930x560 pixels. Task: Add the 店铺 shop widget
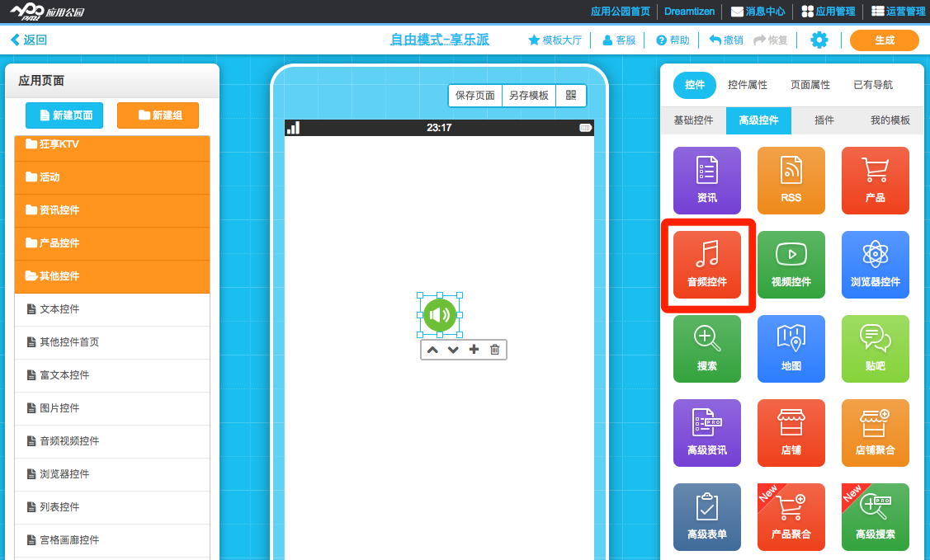791,433
